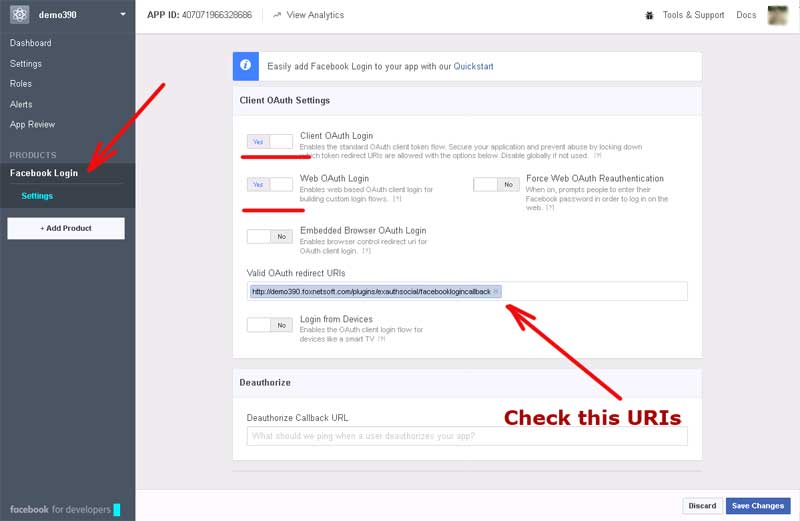This screenshot has width=800, height=521.
Task: Click the demo390 app gear icon
Action: click(19, 15)
